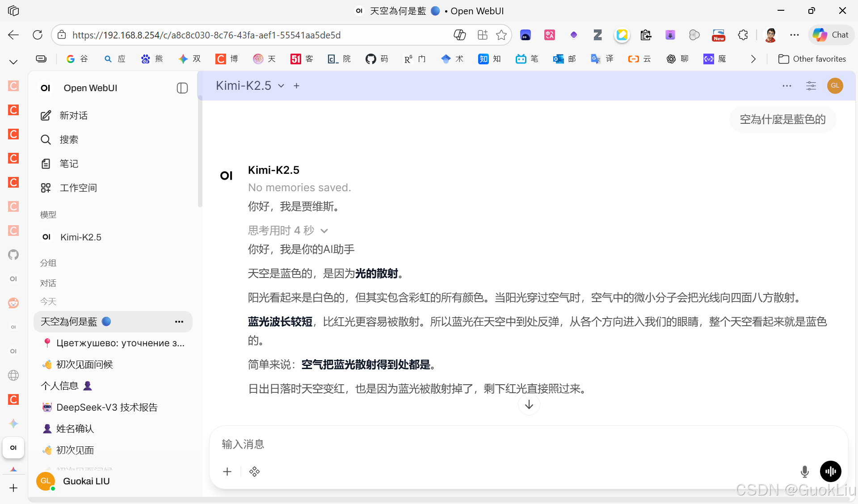
Task: Click the plus attachment icon in message box
Action: [x=227, y=471]
